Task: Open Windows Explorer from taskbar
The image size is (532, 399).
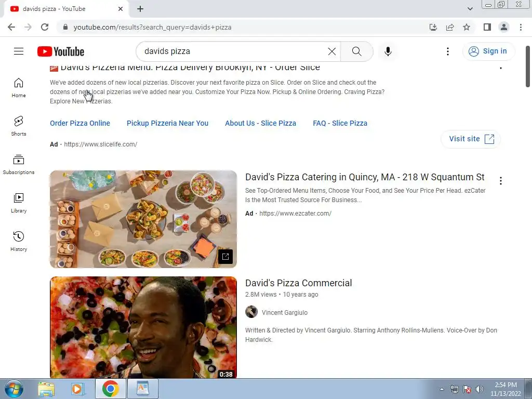Action: click(46, 389)
